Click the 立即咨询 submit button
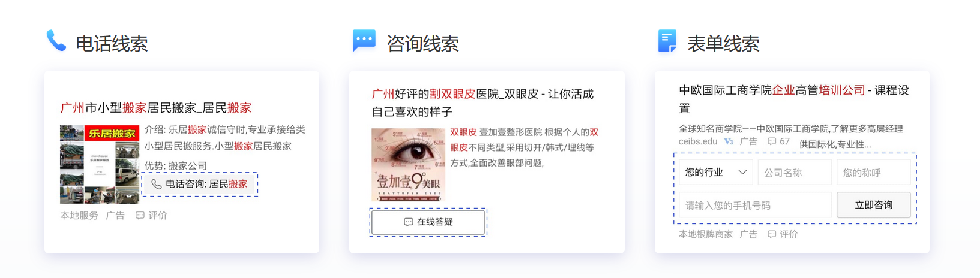The image size is (980, 278). (x=873, y=205)
